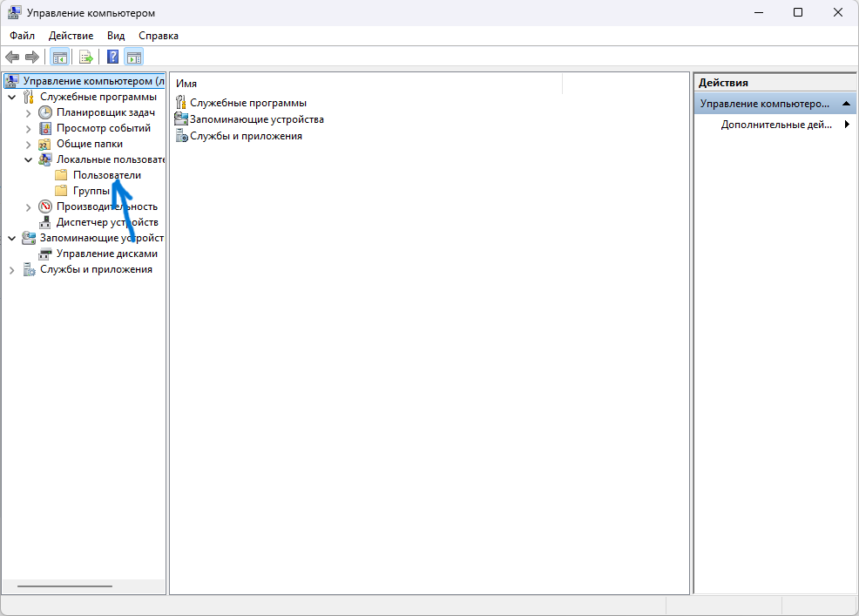Click the Disk Management icon in tree
This screenshot has width=859, height=616.
coord(45,254)
